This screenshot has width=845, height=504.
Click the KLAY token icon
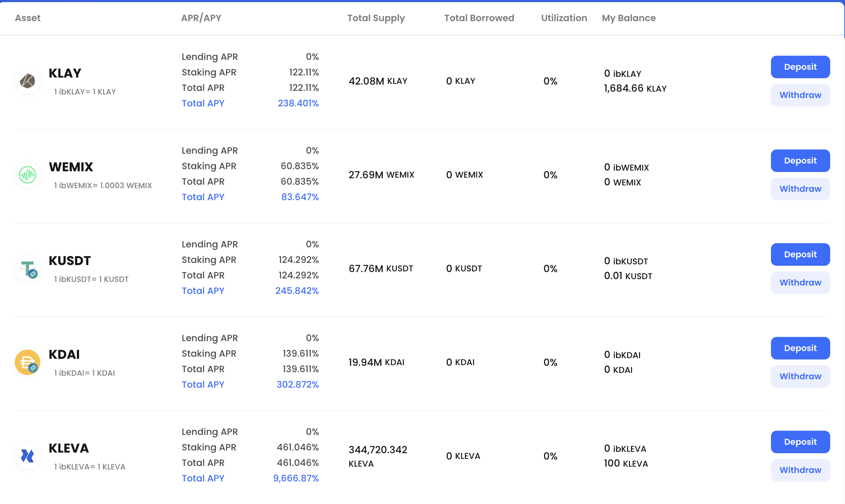28,81
